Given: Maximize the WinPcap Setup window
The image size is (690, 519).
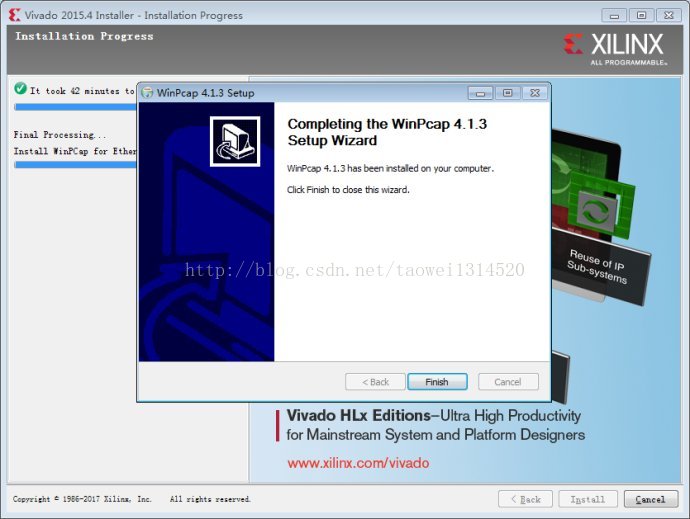Looking at the screenshot, I should (507, 93).
